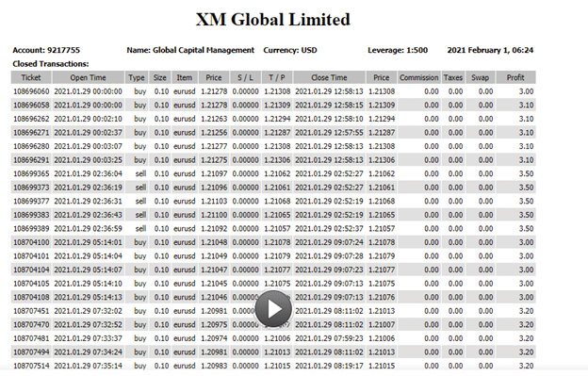
Task: Select ticket number 108696058
Action: pyautogui.click(x=31, y=106)
